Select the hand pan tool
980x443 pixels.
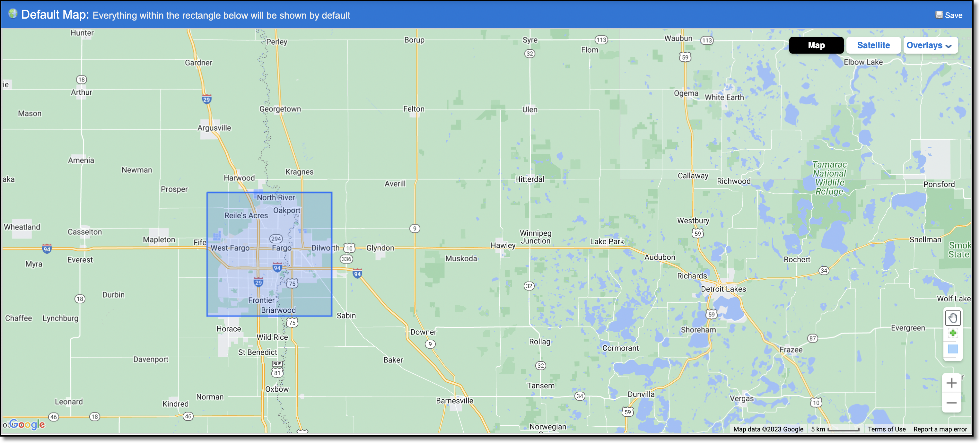(952, 317)
